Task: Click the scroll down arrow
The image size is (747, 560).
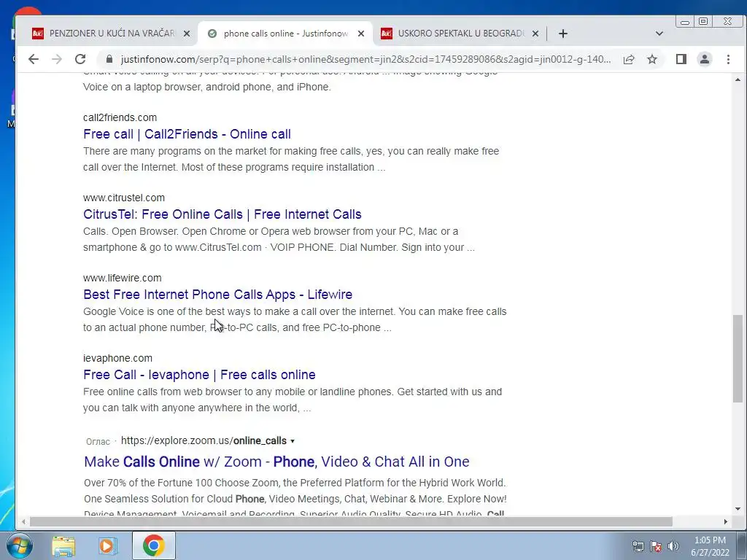Action: tap(738, 509)
